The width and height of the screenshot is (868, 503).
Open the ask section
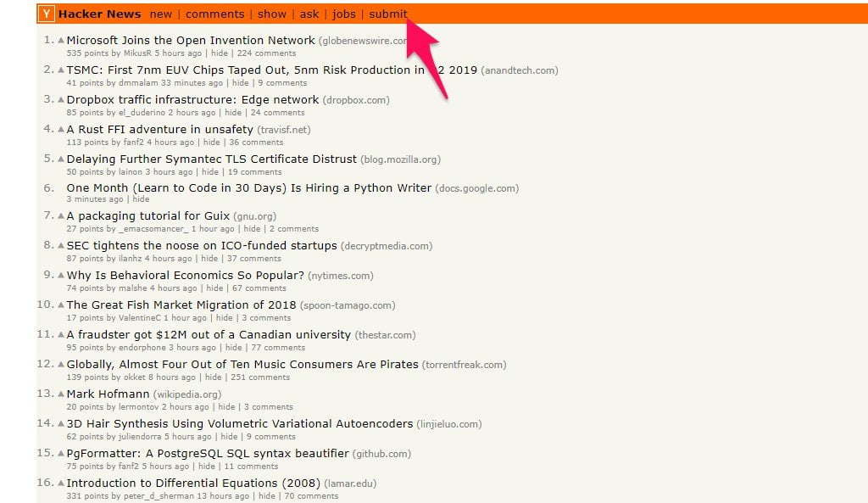click(309, 14)
